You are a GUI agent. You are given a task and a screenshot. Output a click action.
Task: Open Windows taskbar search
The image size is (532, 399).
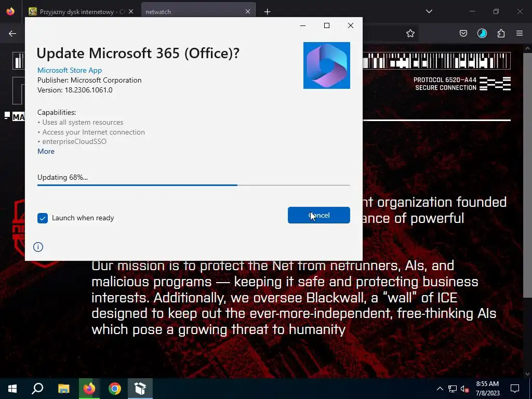coord(37,389)
